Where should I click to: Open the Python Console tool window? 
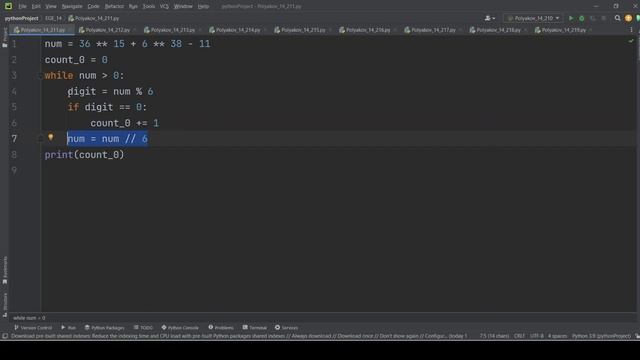coord(180,328)
